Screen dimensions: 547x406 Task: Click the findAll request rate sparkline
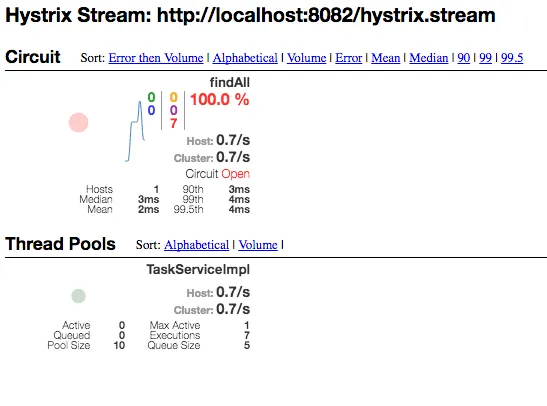click(135, 131)
